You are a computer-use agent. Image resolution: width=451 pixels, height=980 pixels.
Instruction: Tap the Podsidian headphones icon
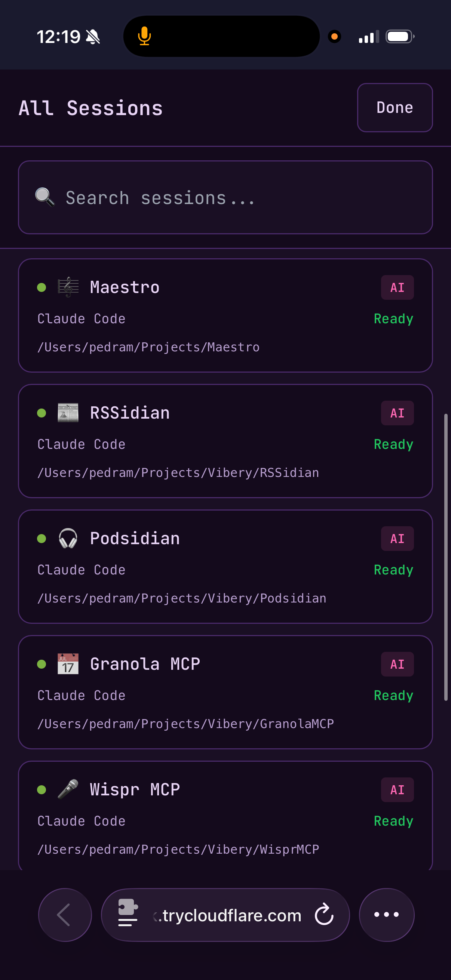68,538
